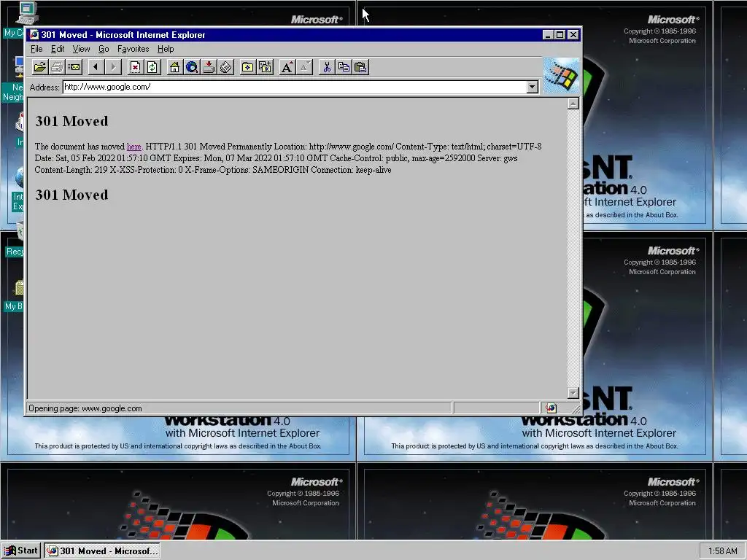This screenshot has width=747, height=560.
Task: Click the status bar page icon
Action: (x=551, y=408)
